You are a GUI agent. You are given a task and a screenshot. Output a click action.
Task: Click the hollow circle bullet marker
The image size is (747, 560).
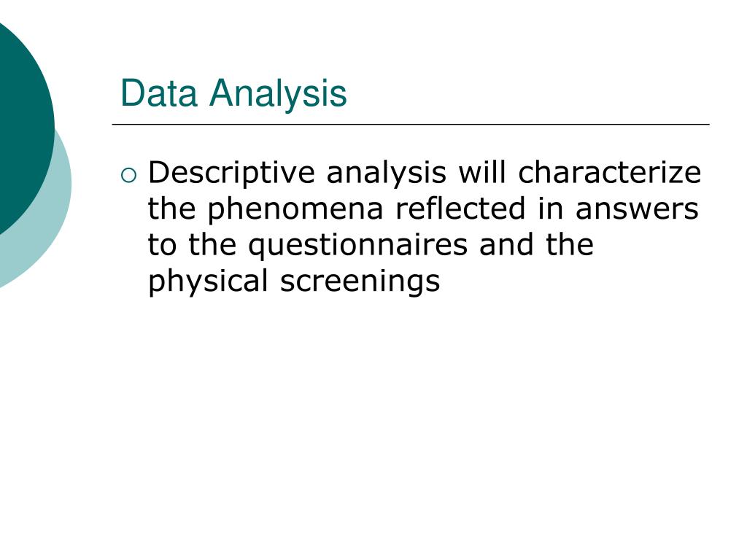tap(128, 176)
